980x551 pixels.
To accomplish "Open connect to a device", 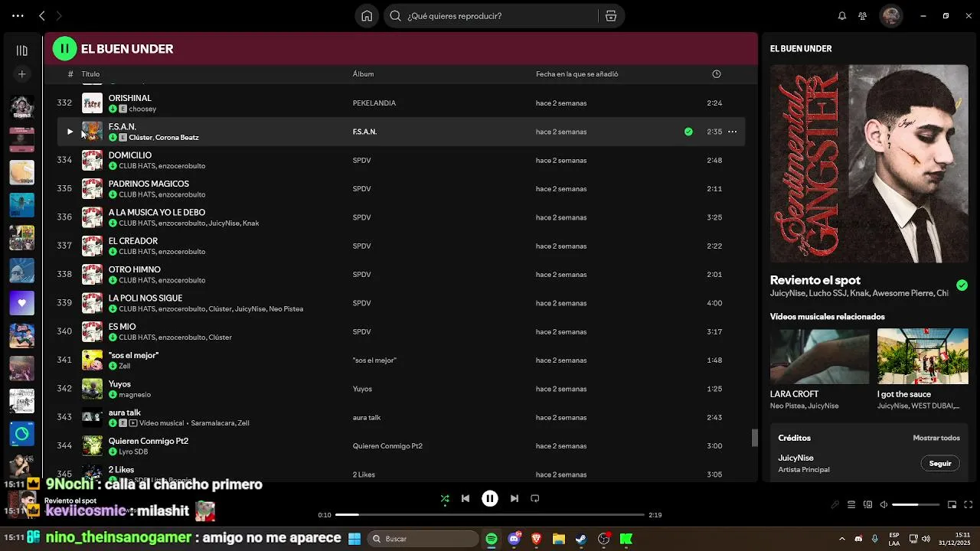I will pyautogui.click(x=867, y=505).
